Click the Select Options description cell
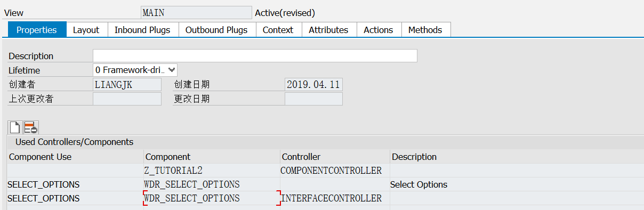This screenshot has height=210, width=644. pyautogui.click(x=517, y=184)
